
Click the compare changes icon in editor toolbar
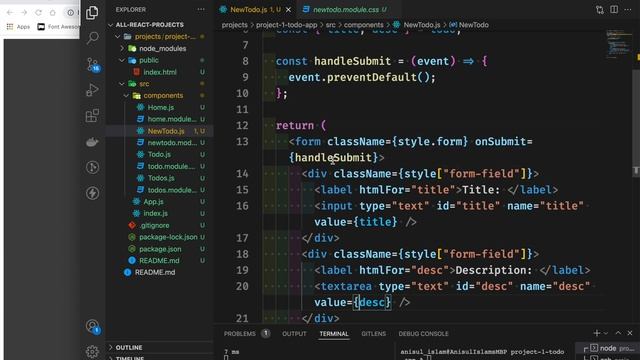(x=600, y=10)
